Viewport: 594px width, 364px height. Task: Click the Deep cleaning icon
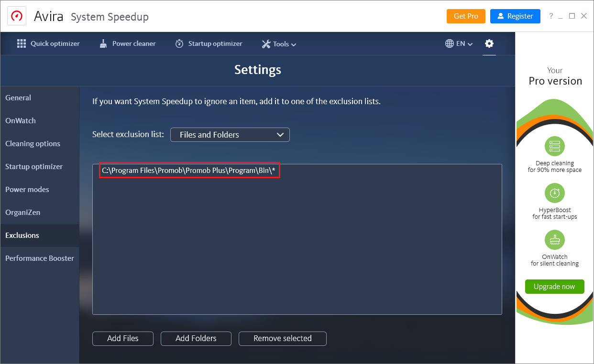[555, 146]
